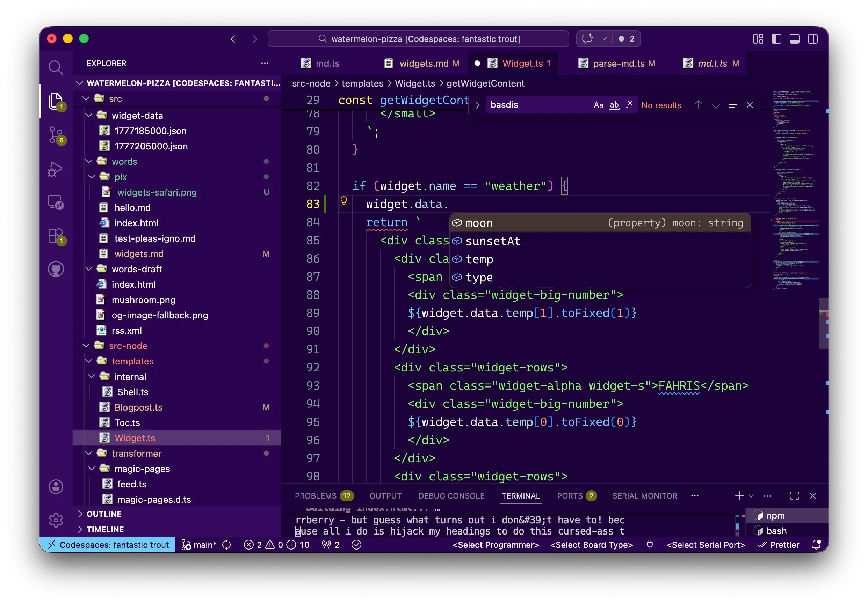Open the Search view in activity bar
This screenshot has width=868, height=604.
tap(56, 68)
